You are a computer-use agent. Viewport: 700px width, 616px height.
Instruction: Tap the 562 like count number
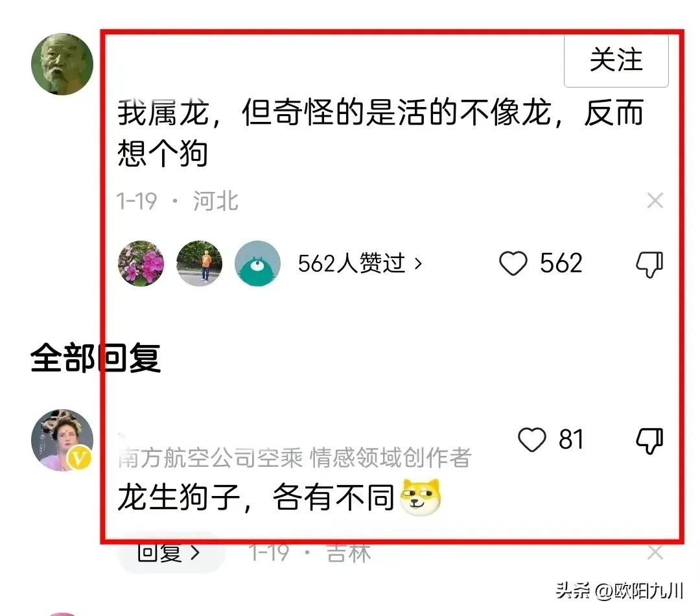click(561, 263)
